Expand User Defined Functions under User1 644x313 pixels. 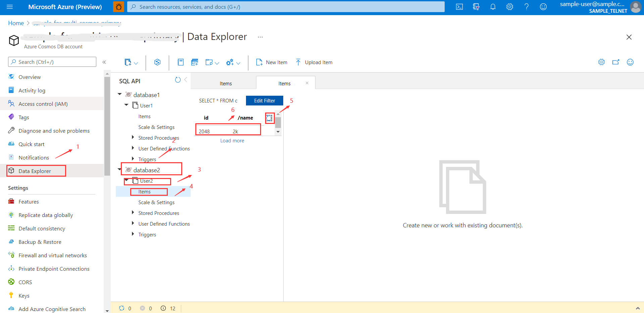point(133,148)
